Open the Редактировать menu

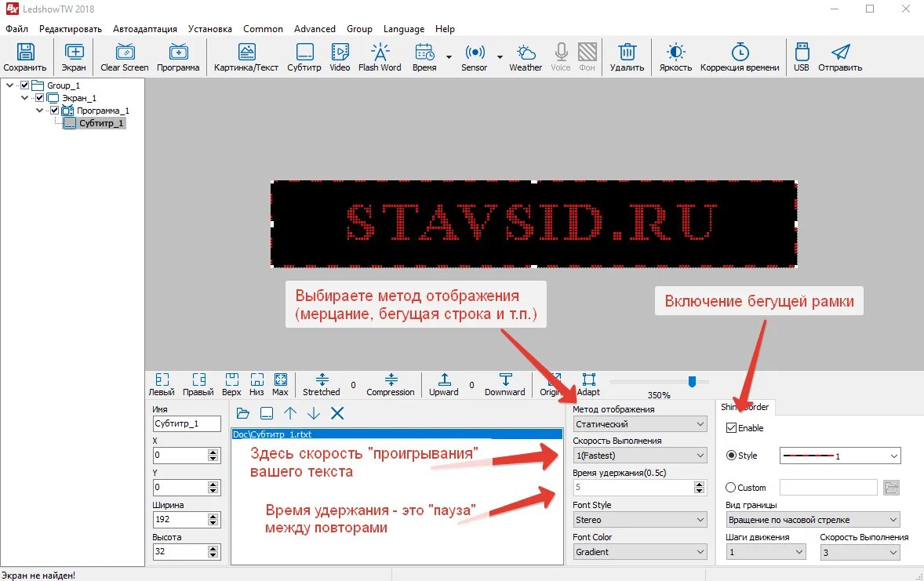[71, 29]
